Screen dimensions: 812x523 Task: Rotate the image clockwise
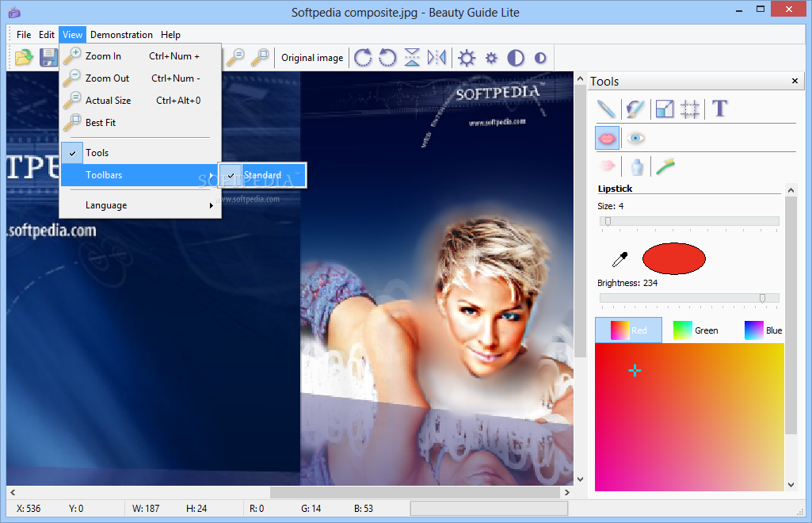tap(363, 58)
